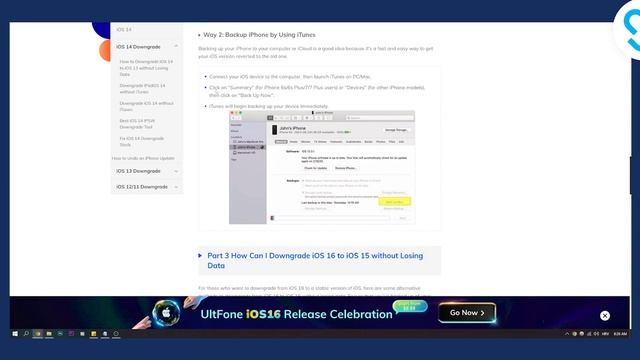Open 'Best iOS 14 IPSW Downgrade Tool' link
The height and width of the screenshot is (360, 640).
click(137, 124)
